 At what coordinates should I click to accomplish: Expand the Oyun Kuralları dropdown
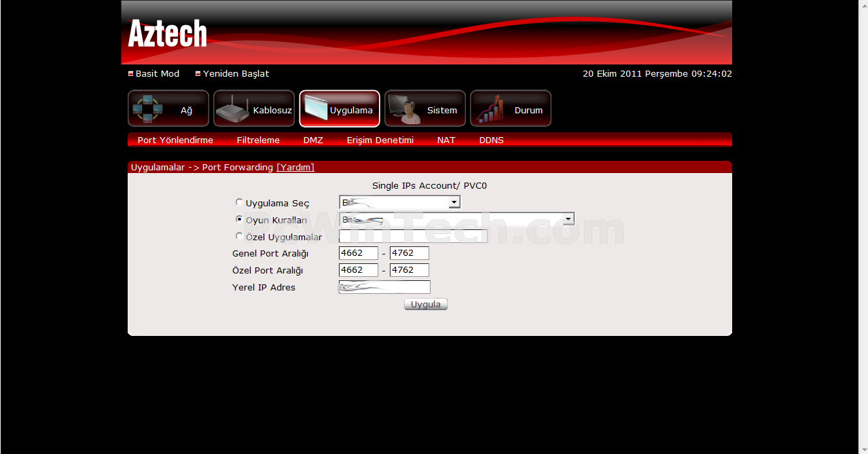(x=568, y=219)
